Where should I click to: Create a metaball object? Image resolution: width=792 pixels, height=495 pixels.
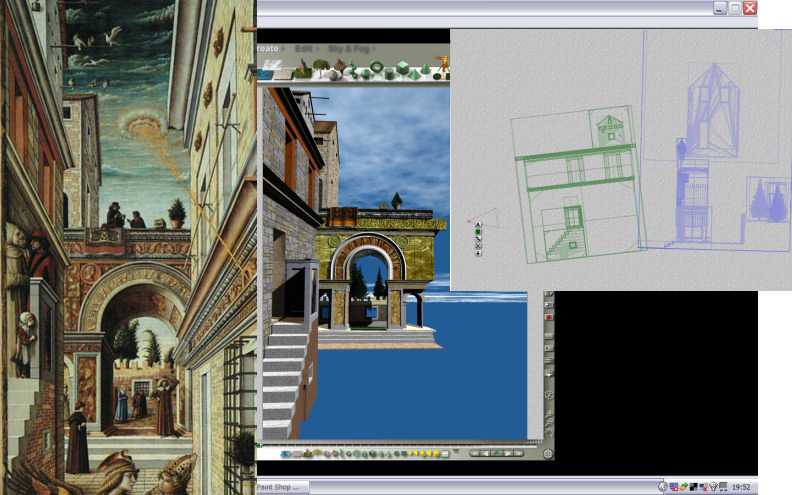point(355,70)
